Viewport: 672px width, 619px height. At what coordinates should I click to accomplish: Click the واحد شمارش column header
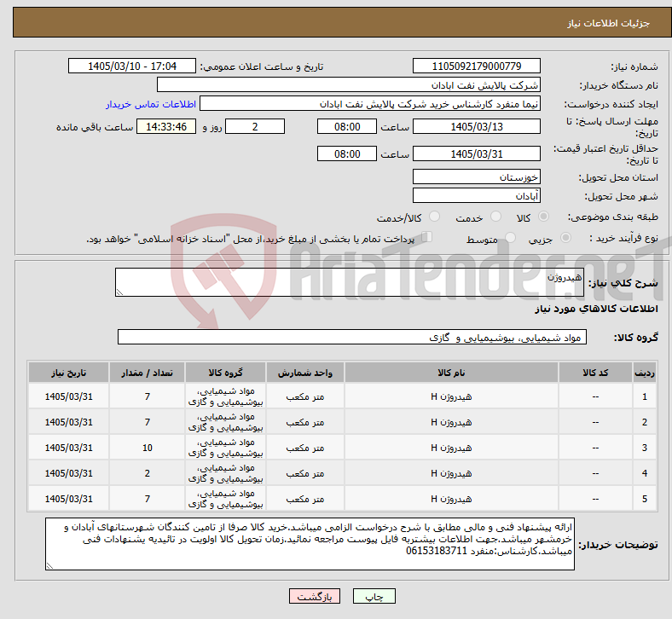pos(304,373)
